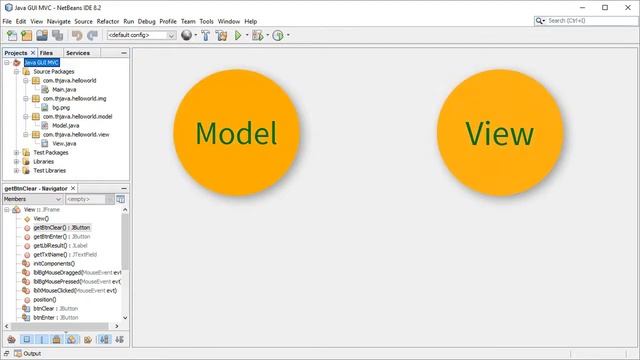
Task: Open the Tools menu
Action: point(206,21)
